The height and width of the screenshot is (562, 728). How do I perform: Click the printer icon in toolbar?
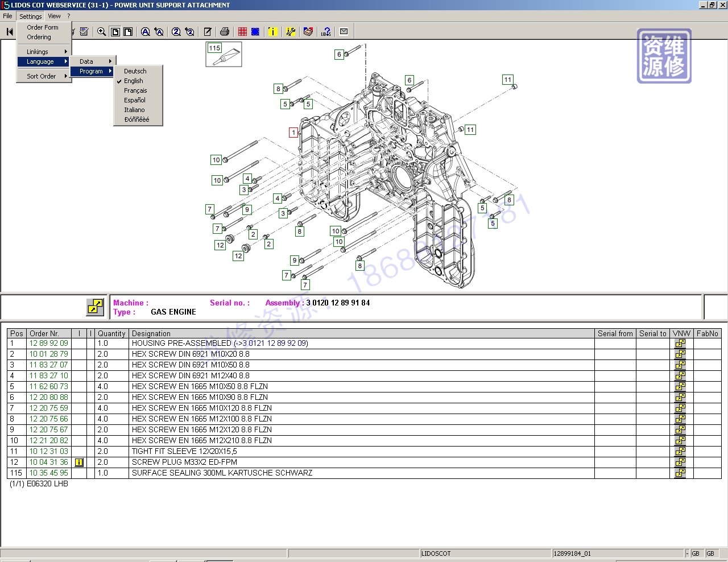225,32
